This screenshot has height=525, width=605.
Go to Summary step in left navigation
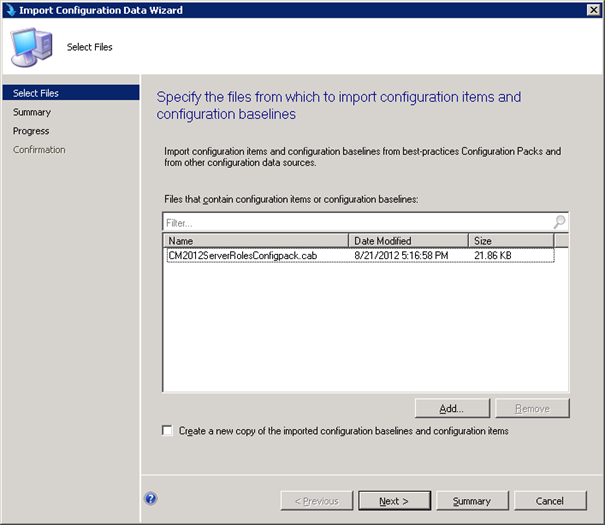pyautogui.click(x=32, y=112)
